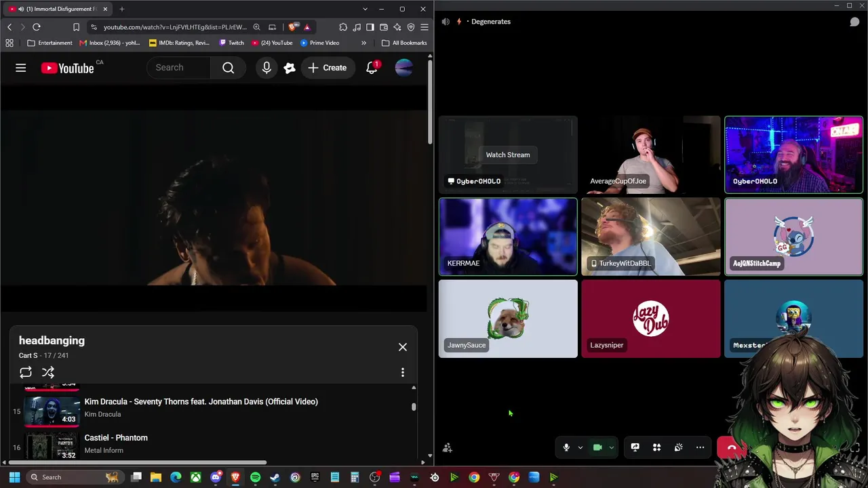The image size is (868, 488).
Task: Share your screen in Discord
Action: 635,447
